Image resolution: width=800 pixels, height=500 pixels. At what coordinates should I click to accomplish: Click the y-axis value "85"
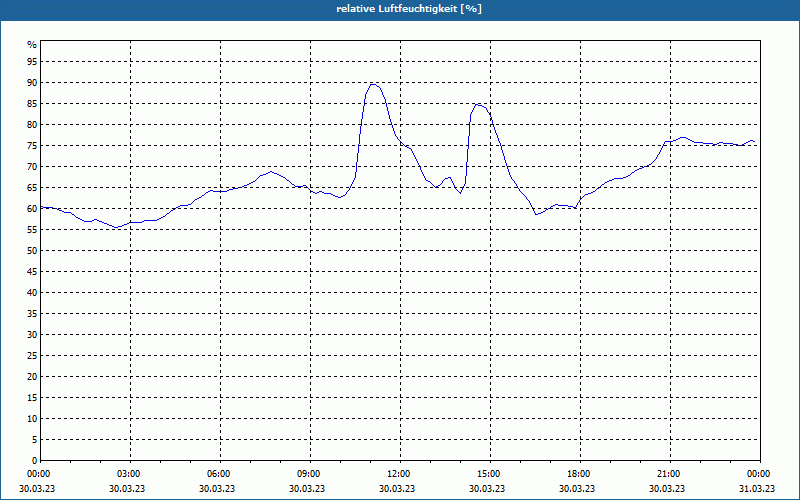pyautogui.click(x=32, y=104)
